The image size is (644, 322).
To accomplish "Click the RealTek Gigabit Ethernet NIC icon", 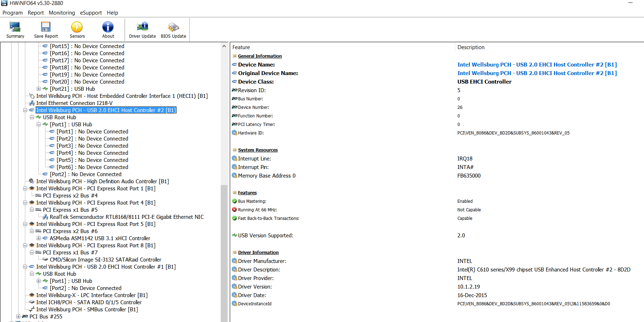I will 45,217.
